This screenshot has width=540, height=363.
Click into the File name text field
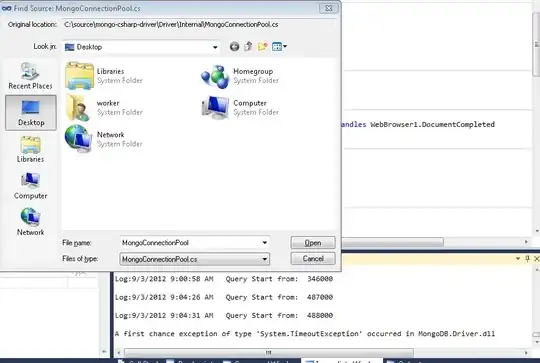point(190,243)
